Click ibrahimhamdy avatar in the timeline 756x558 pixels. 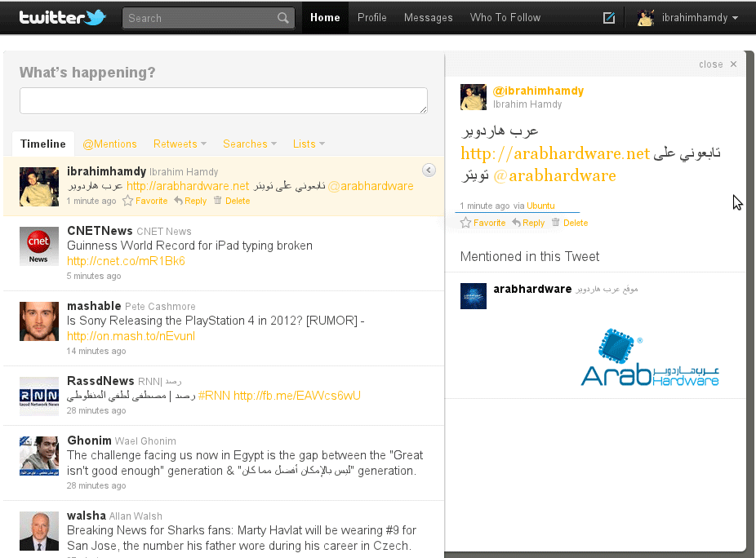tap(39, 187)
